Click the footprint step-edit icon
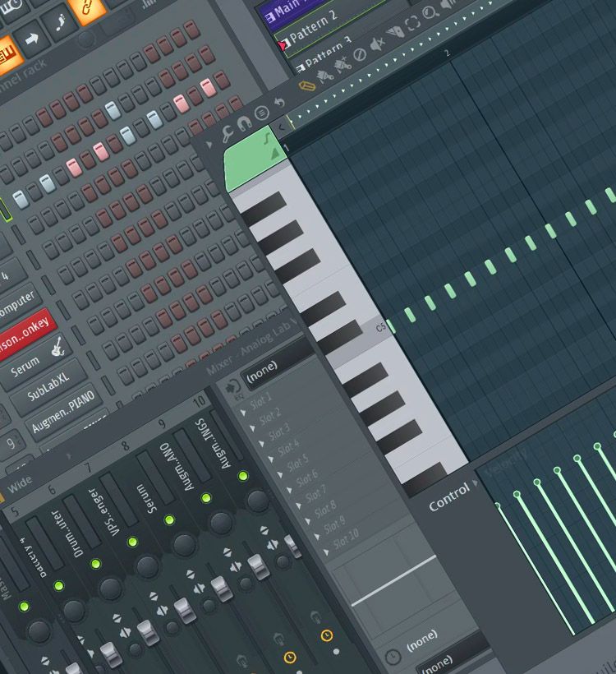616x674 pixels. (61, 23)
